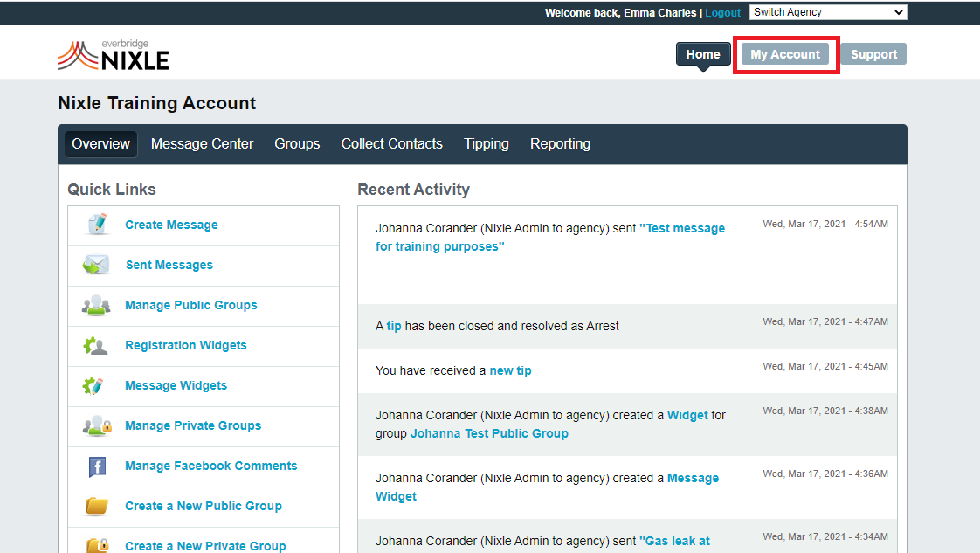Go to the Reporting tab
The width and height of the screenshot is (980, 553).
click(x=560, y=144)
